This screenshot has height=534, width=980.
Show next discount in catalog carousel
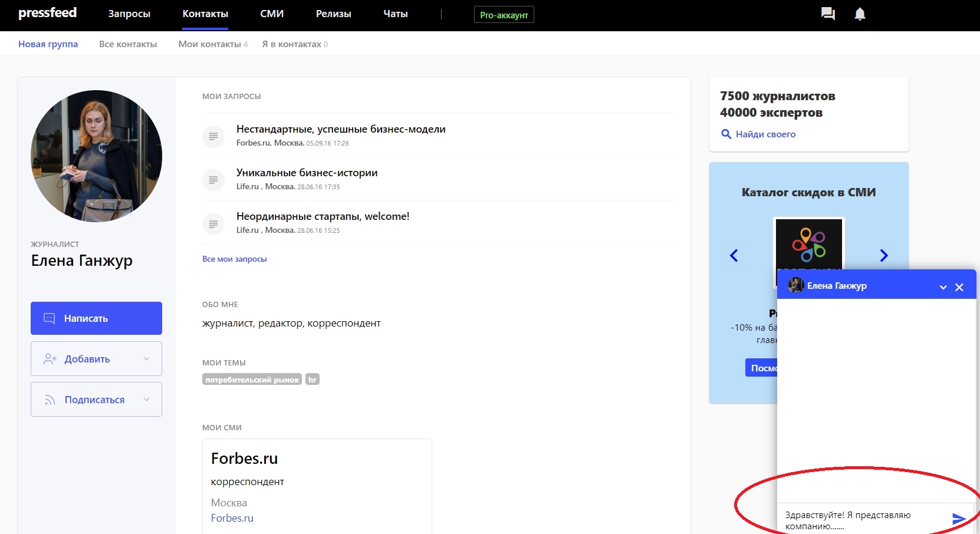pos(883,255)
